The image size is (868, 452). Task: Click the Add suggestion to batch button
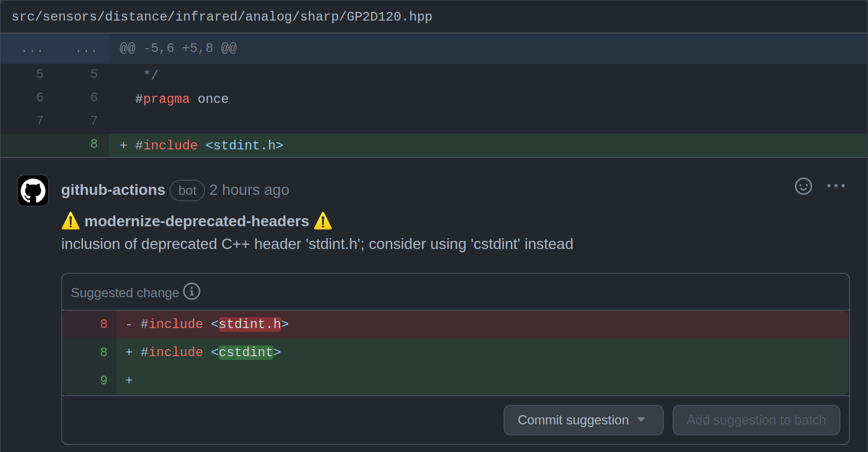pyautogui.click(x=756, y=420)
